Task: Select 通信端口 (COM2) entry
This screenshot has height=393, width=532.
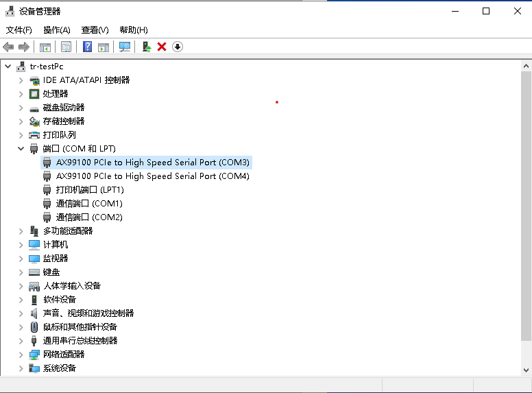Action: (89, 217)
